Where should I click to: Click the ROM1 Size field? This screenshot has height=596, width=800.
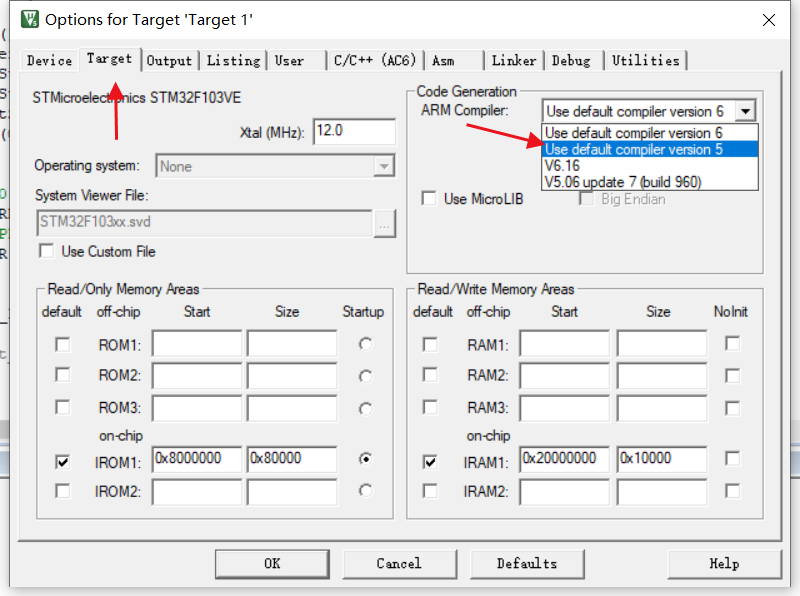point(292,343)
